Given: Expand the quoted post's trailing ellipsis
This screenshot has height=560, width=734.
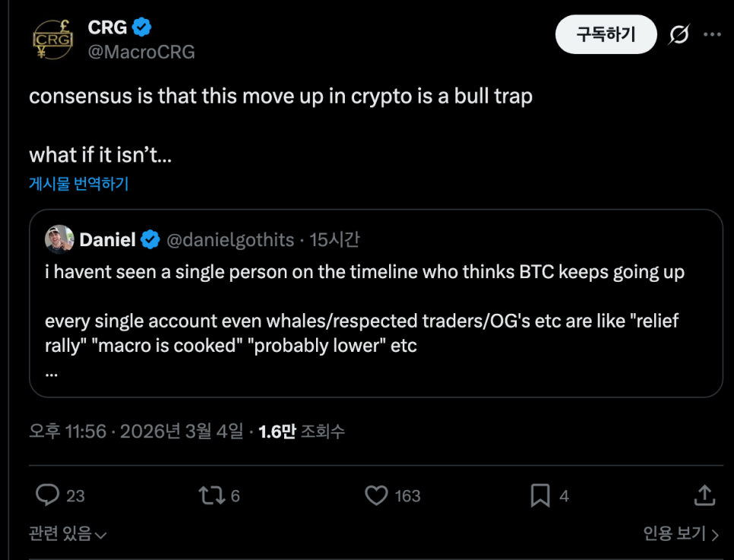Looking at the screenshot, I should tap(52, 372).
